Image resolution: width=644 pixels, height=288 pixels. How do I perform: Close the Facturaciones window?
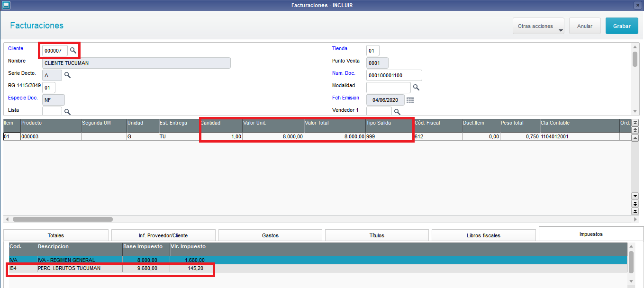click(x=637, y=5)
